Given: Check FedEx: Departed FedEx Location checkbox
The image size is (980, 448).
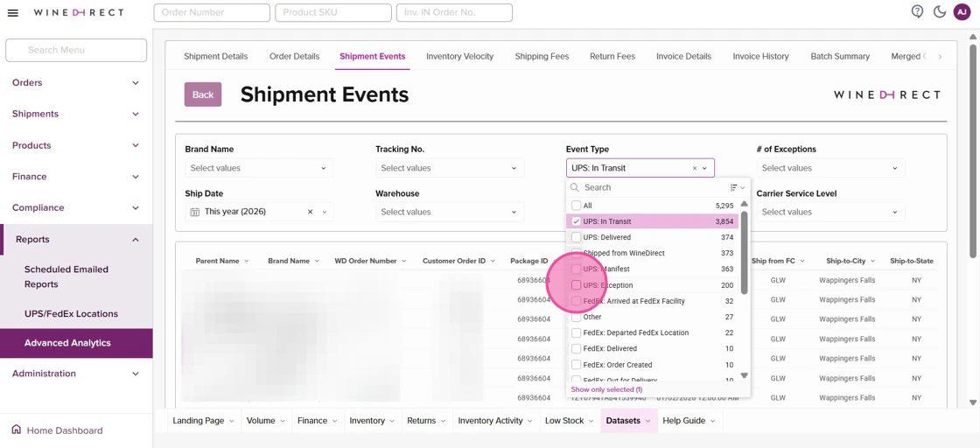Looking at the screenshot, I should [x=577, y=333].
